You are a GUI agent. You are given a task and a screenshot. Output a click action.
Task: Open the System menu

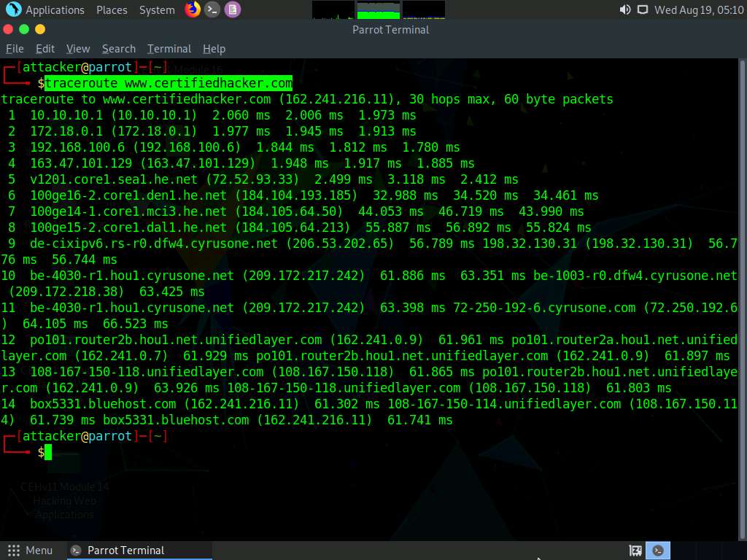pyautogui.click(x=157, y=9)
